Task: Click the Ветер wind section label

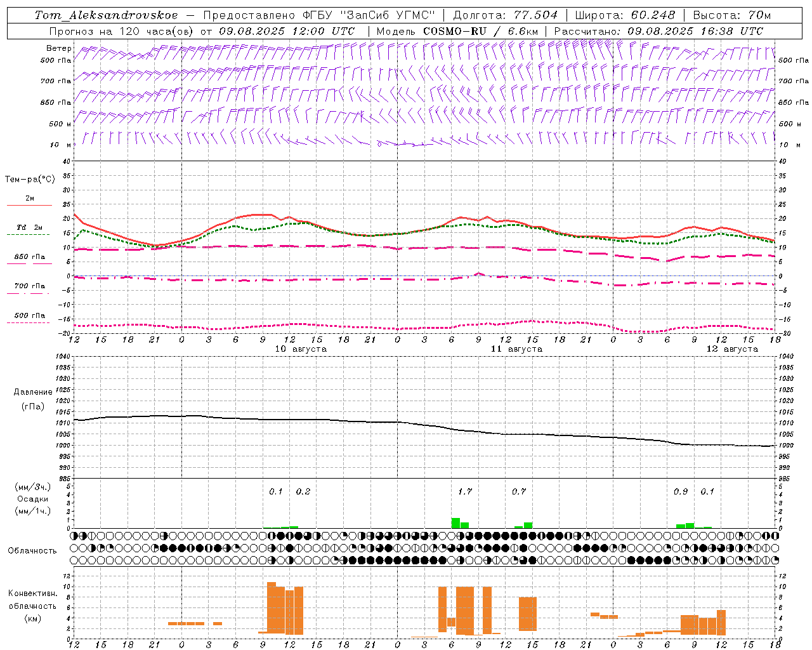Action: pyautogui.click(x=59, y=48)
